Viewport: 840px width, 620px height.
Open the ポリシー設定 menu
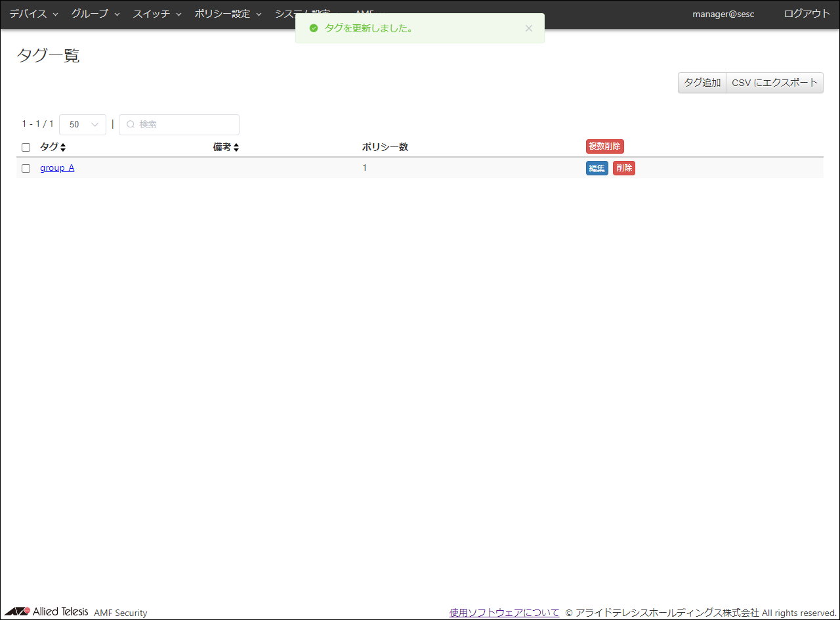pos(228,14)
